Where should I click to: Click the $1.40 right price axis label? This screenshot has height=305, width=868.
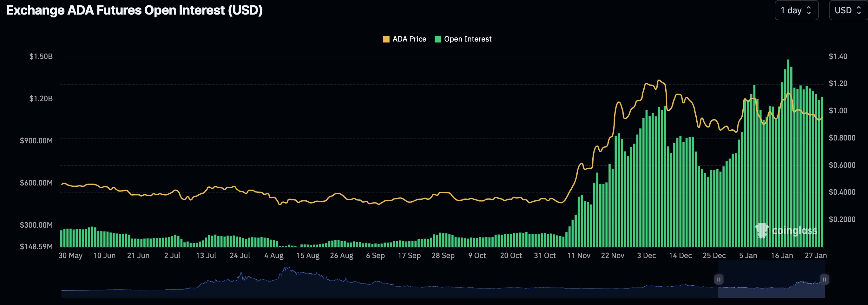[x=838, y=56]
